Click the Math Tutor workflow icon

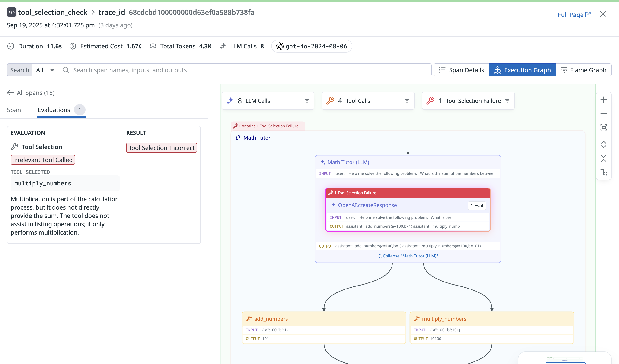coord(238,138)
